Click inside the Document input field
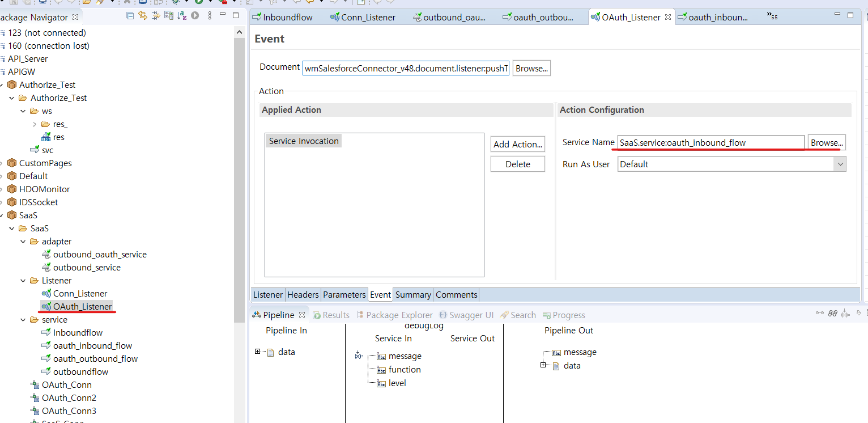 click(x=406, y=69)
